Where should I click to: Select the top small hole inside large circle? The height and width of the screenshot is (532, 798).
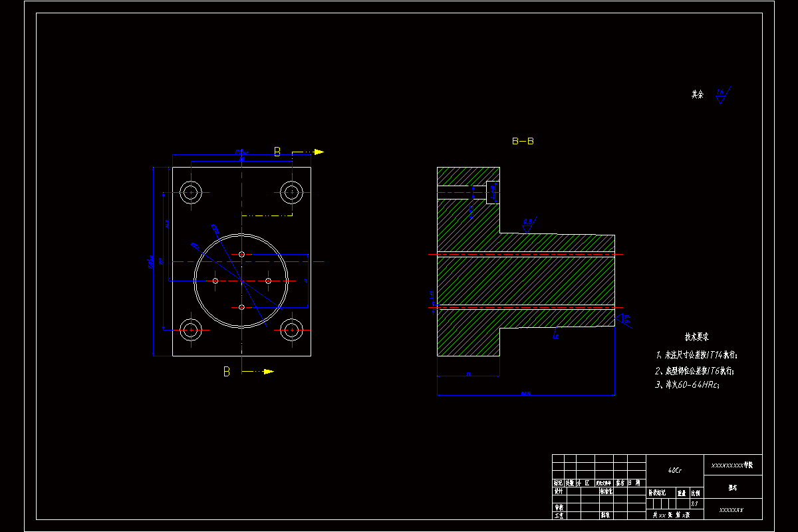(x=241, y=254)
